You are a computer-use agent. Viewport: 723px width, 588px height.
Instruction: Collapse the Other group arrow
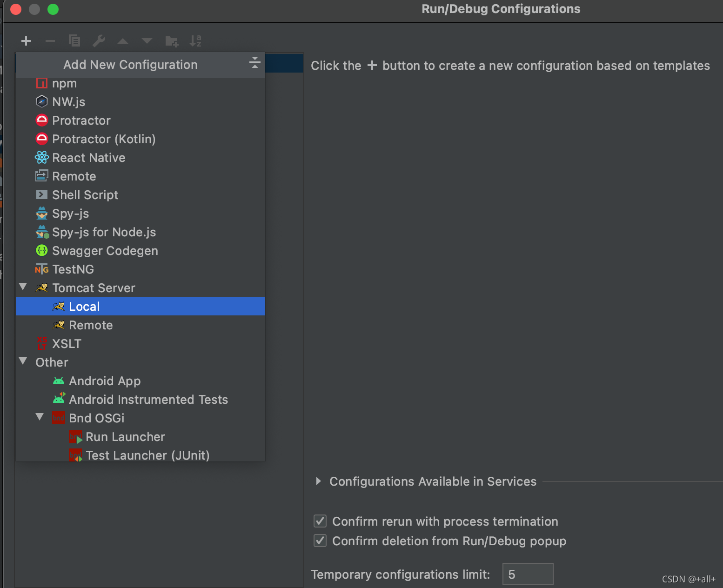coord(23,361)
